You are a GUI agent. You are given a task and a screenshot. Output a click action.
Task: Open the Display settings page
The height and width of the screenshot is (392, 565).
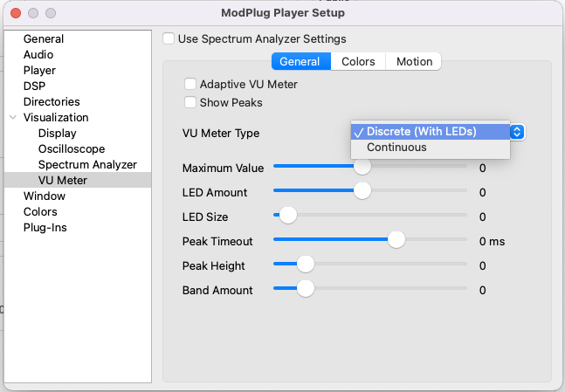click(57, 134)
